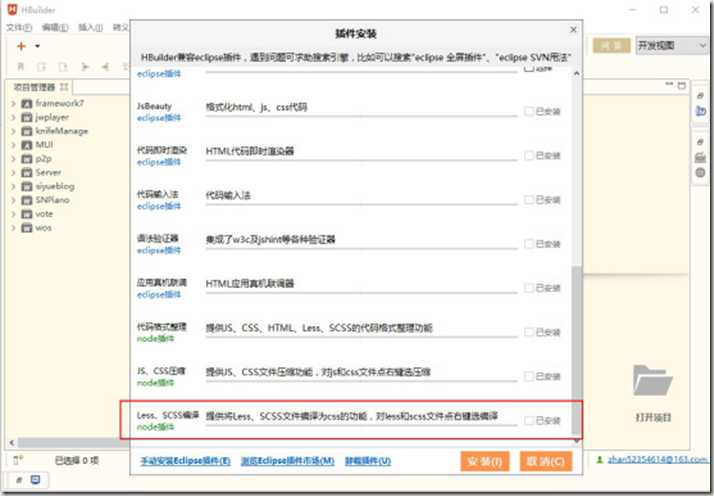
Task: Click the vote project folder icon
Action: click(x=27, y=214)
